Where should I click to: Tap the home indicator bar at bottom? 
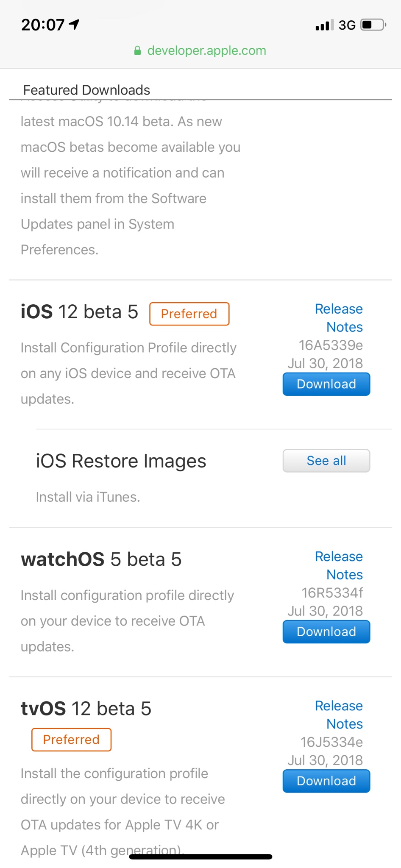[200, 857]
